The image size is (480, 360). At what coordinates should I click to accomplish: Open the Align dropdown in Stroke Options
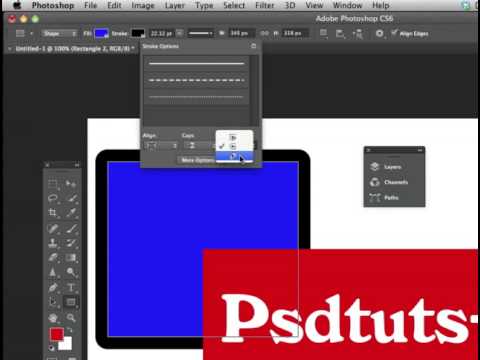(x=160, y=146)
